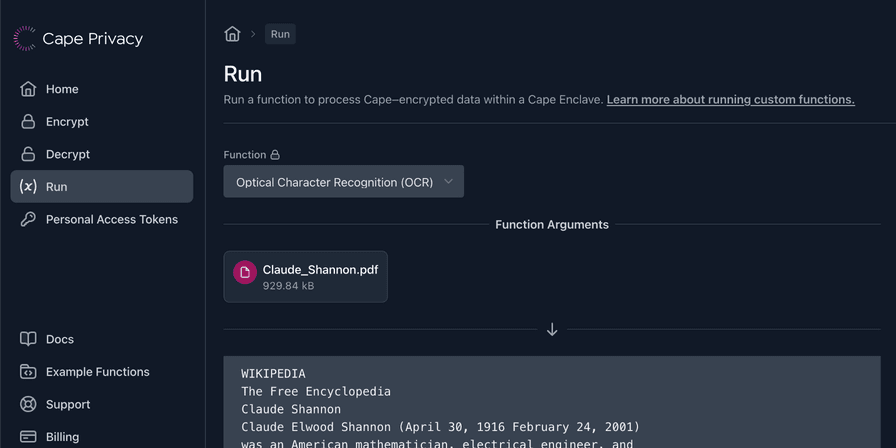Click the Cape Privacy logo icon
This screenshot has width=896, height=448.
click(25, 38)
